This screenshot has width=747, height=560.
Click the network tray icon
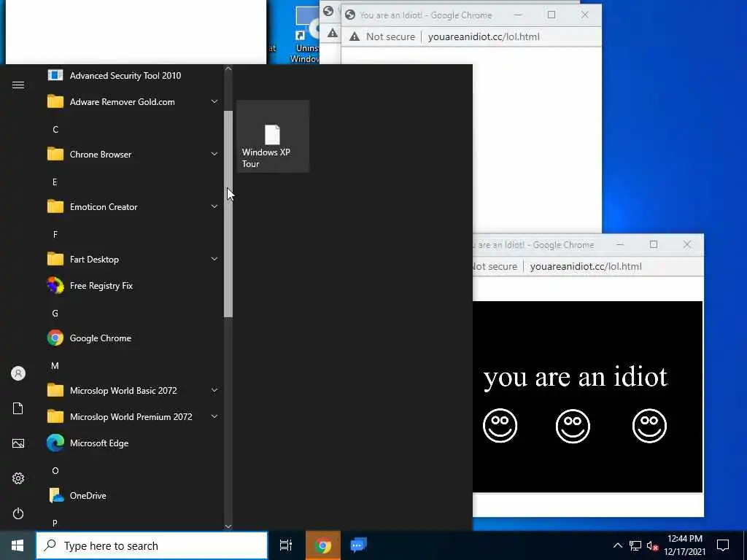click(x=635, y=545)
